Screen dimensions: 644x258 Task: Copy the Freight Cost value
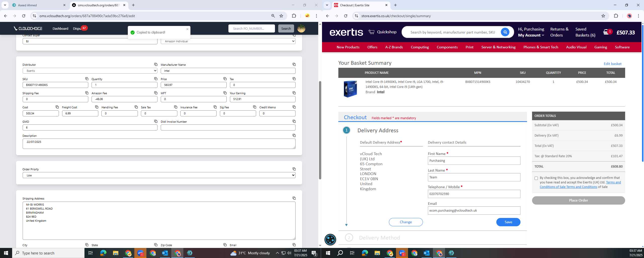pos(97,107)
